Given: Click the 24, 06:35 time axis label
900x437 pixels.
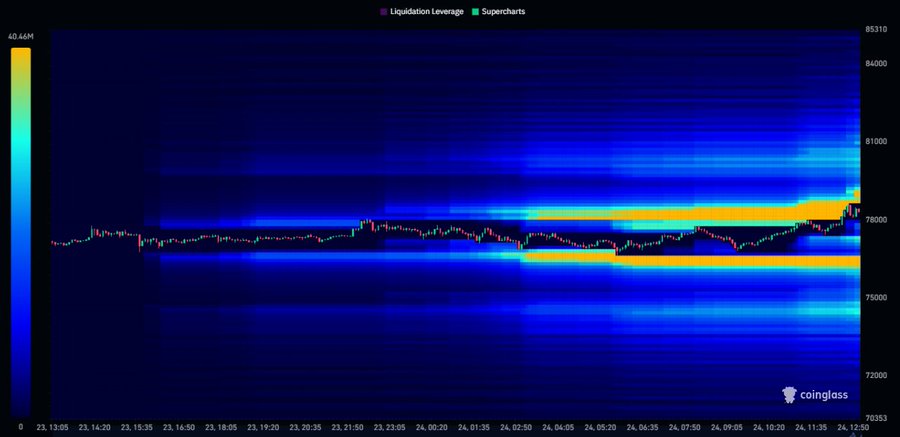Looking at the screenshot, I should pos(642,428).
